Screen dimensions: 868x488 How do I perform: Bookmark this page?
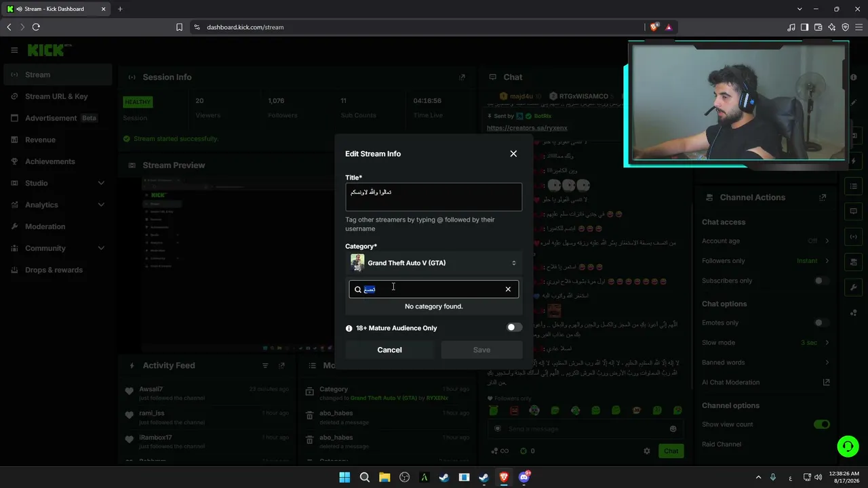pyautogui.click(x=179, y=27)
